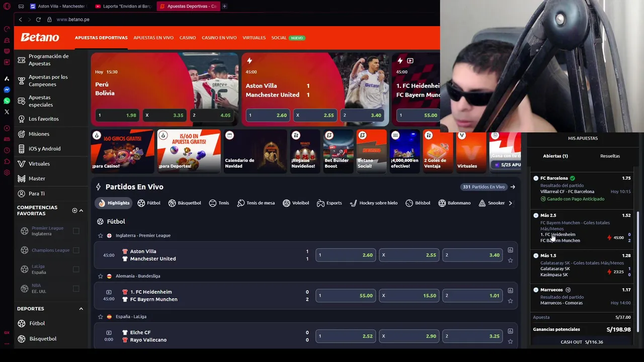Select the Tenis sport filter icon
Viewport: 644px width, 362px height.
212,203
